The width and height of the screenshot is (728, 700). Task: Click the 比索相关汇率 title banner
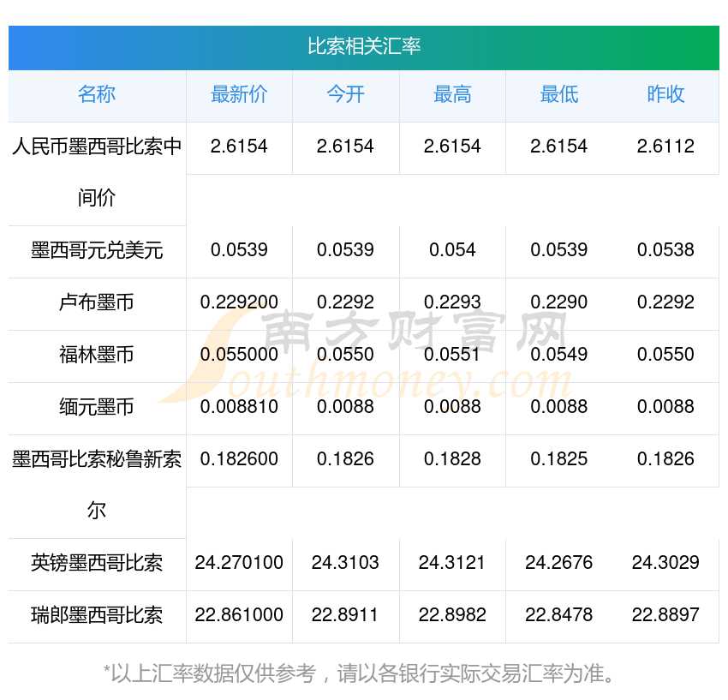(x=364, y=46)
